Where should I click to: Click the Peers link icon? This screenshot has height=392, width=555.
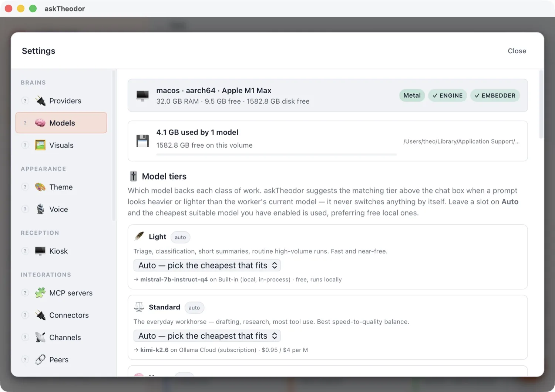[x=40, y=359]
